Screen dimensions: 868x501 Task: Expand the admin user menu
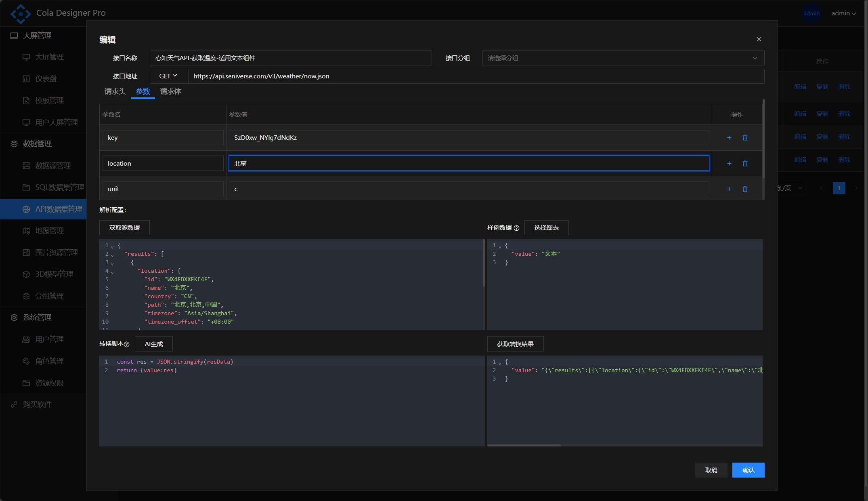click(843, 13)
